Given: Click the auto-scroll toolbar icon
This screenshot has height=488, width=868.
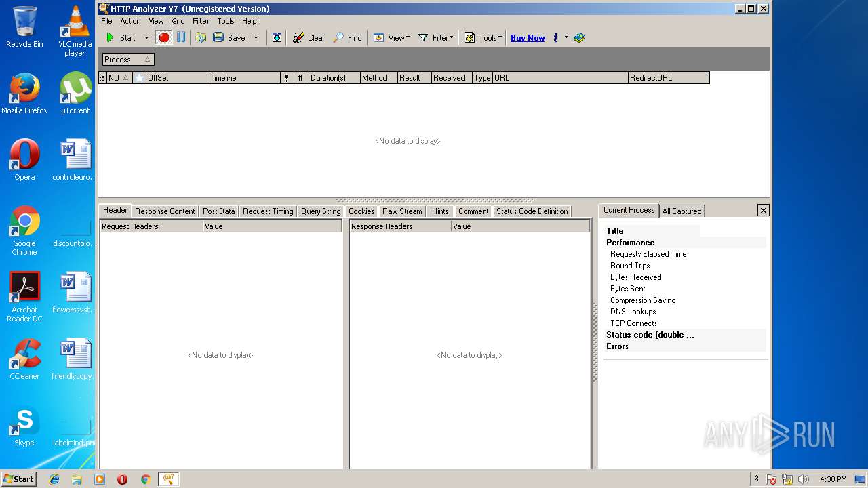Looking at the screenshot, I should [277, 38].
